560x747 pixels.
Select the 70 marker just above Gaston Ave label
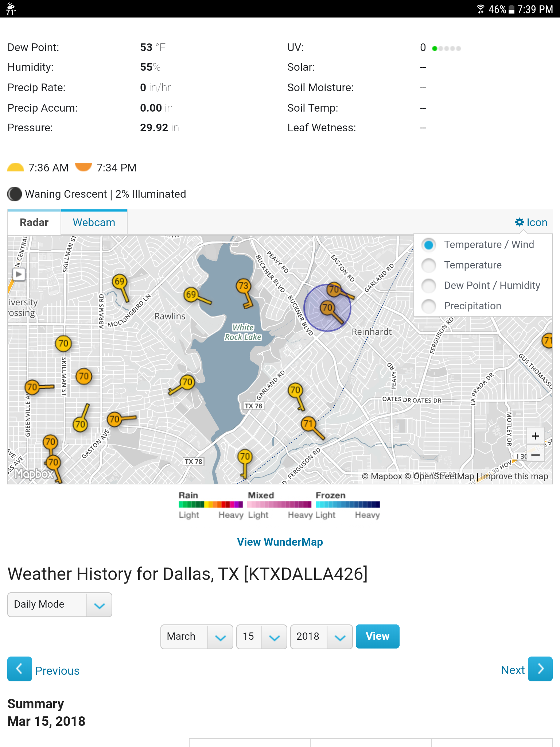pos(114,419)
